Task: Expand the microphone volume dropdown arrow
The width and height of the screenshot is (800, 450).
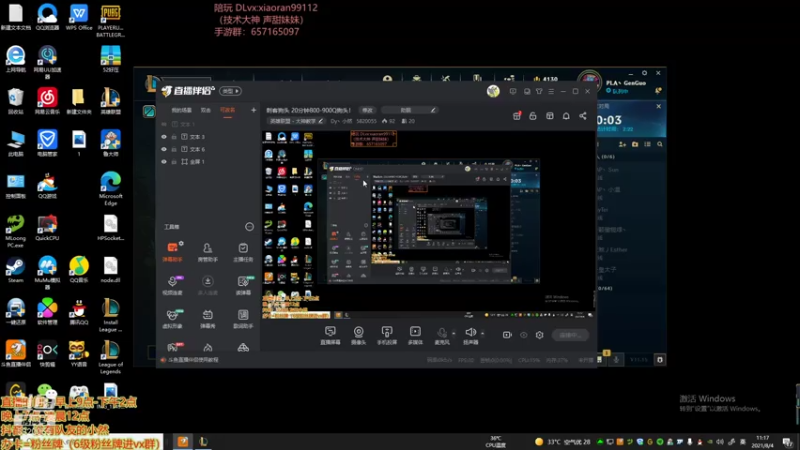Action: 454,334
